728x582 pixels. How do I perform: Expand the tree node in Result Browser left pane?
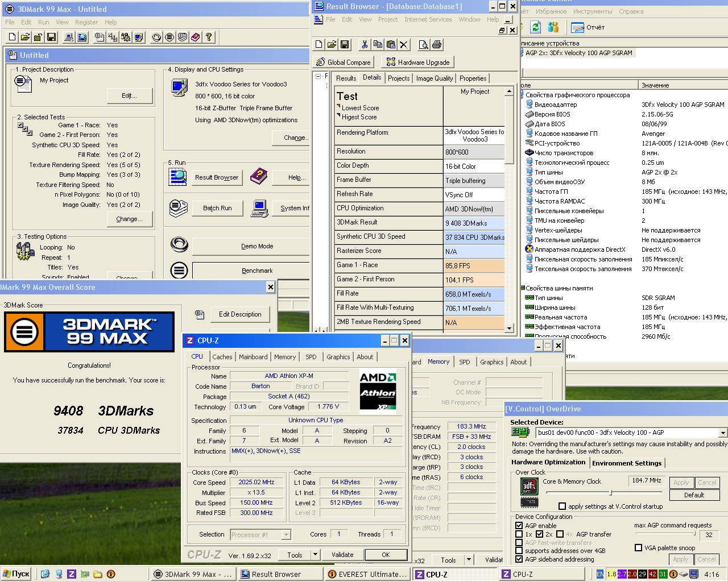318,76
